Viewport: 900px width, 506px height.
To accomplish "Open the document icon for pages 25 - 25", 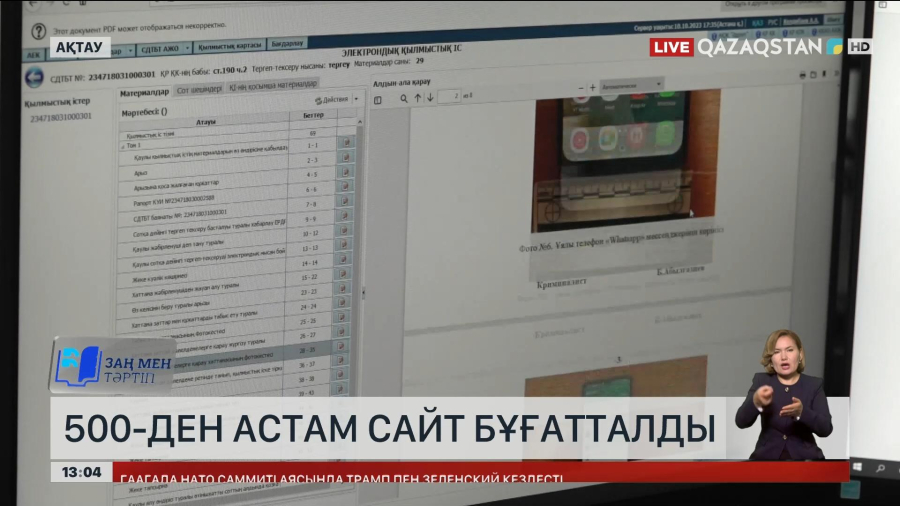I will 342,317.
